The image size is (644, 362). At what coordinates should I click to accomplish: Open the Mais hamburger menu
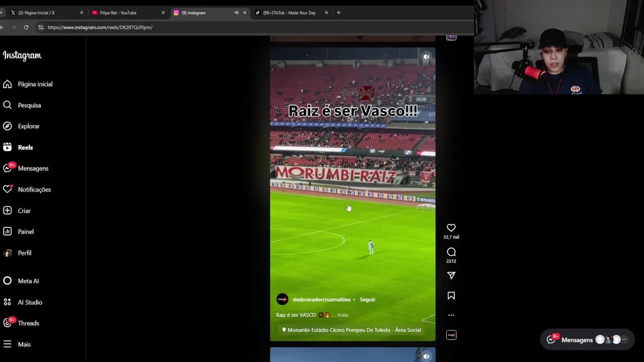[x=8, y=344]
